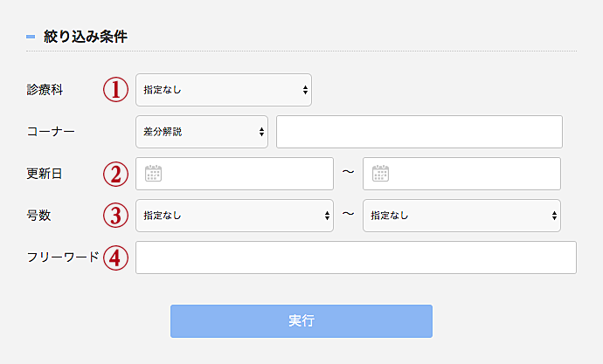Click the red circled number 1 marker
The image size is (603, 364).
(115, 89)
